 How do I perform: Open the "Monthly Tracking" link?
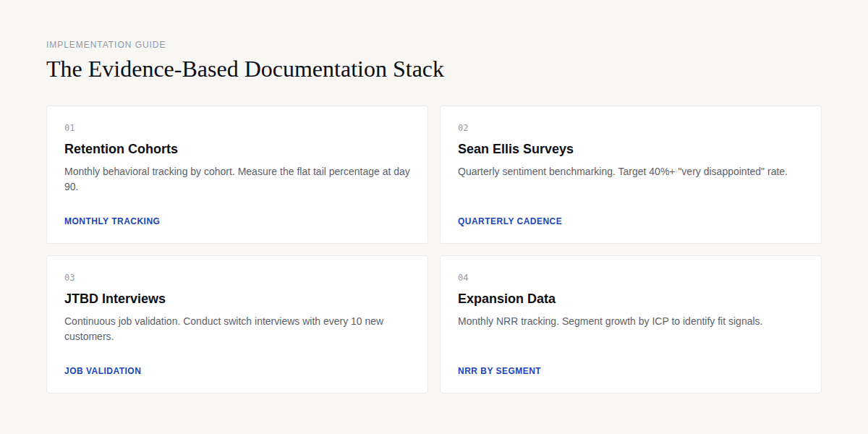(112, 221)
